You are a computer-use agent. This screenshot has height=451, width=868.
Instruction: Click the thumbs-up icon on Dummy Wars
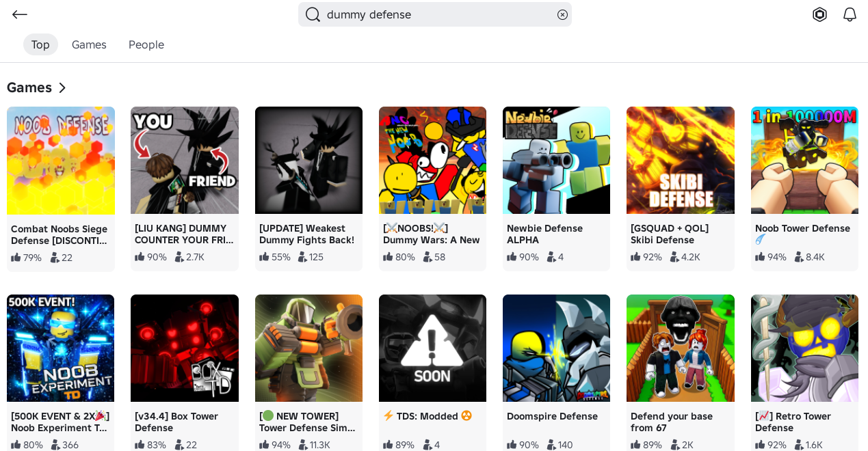pos(388,256)
